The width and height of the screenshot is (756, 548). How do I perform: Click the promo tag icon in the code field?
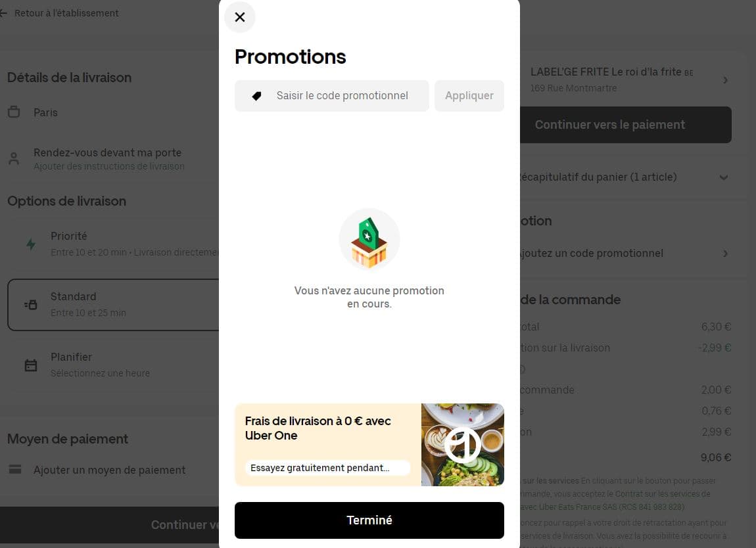pyautogui.click(x=256, y=95)
